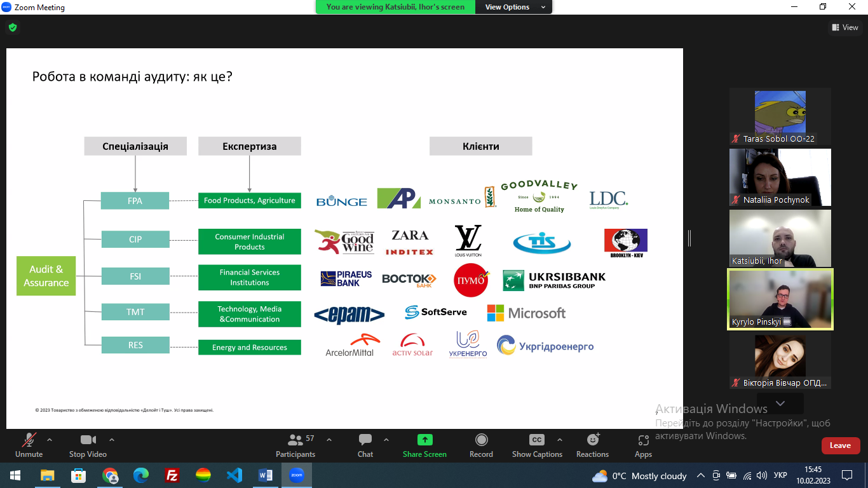868x488 pixels.
Task: Click the green encryption shield icon
Action: 12,27
